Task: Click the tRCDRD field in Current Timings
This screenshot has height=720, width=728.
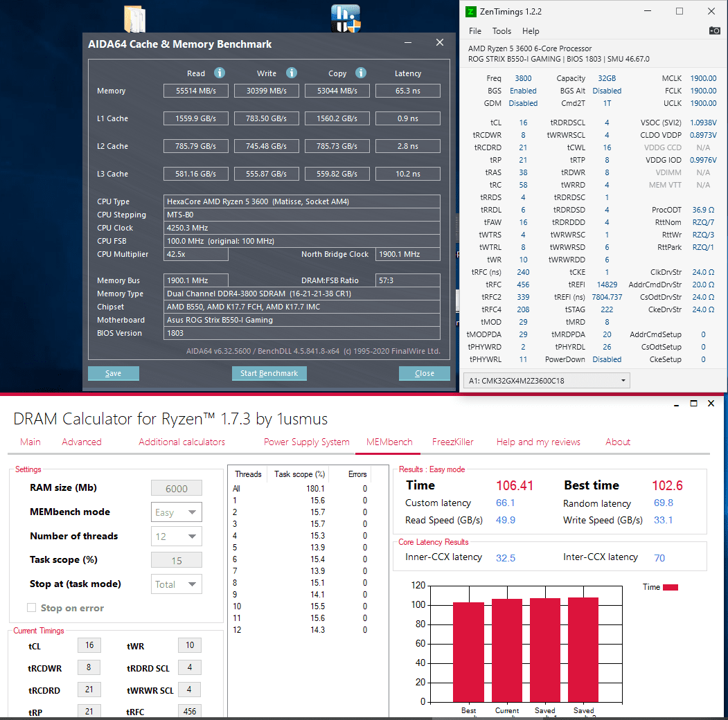Action: 89,690
